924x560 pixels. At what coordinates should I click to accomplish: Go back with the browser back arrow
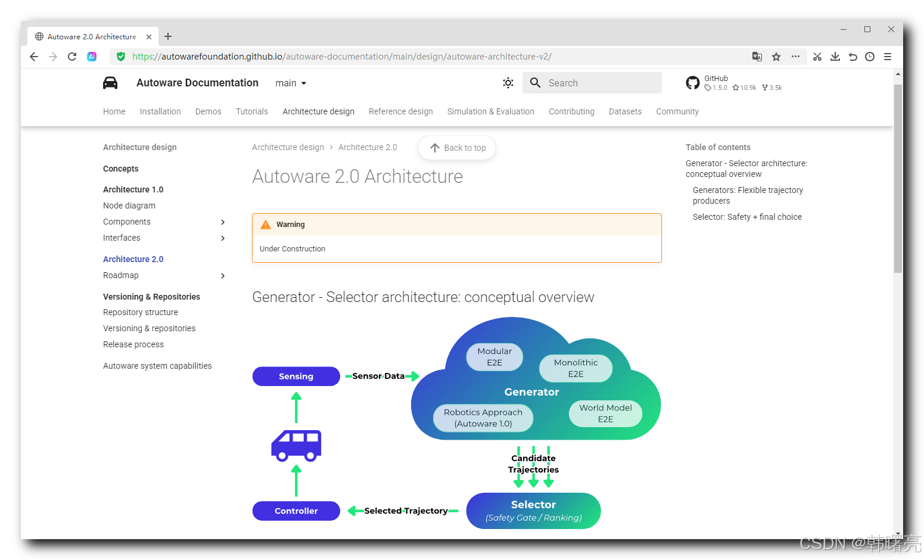pos(34,57)
